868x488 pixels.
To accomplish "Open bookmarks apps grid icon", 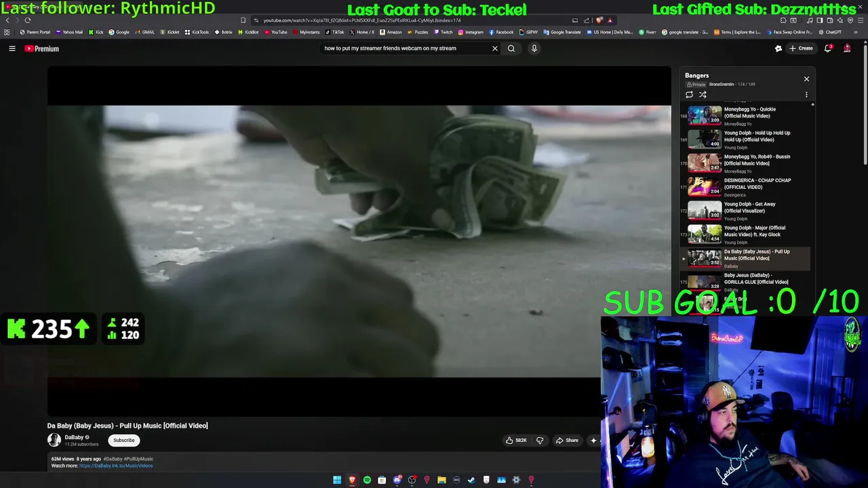I will coord(7,32).
